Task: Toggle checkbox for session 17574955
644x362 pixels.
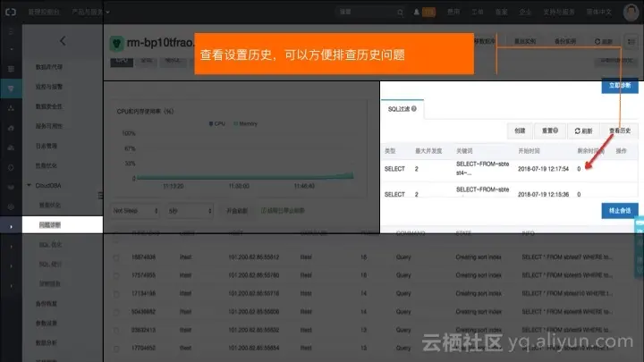Action: point(116,276)
